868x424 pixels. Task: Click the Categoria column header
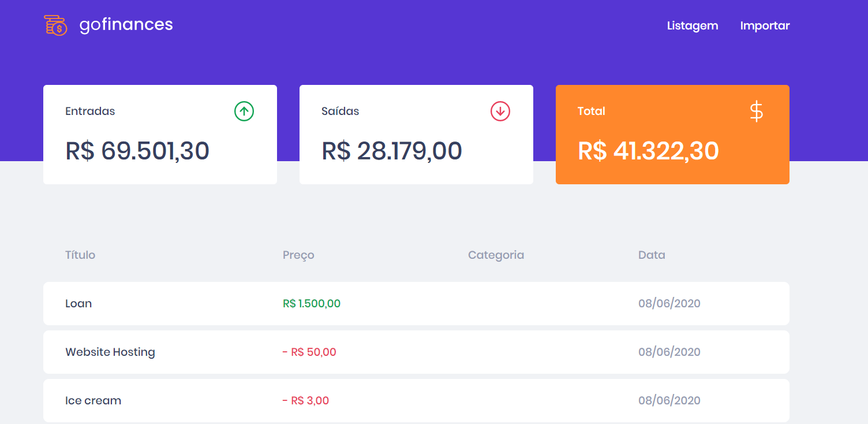pos(496,255)
